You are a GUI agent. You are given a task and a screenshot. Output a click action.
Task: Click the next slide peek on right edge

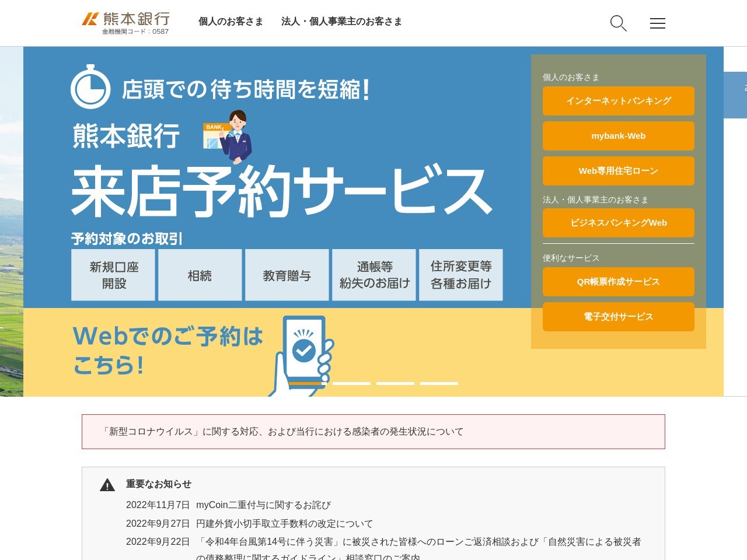click(x=735, y=95)
